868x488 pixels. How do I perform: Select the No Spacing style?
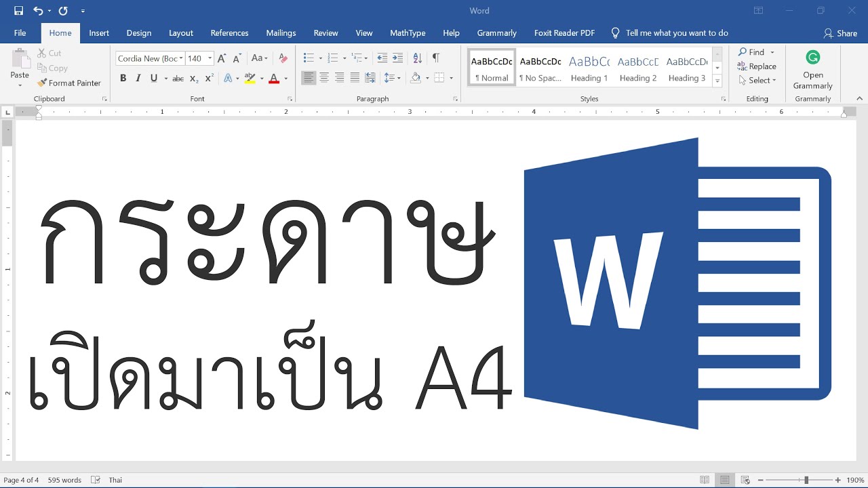(540, 68)
